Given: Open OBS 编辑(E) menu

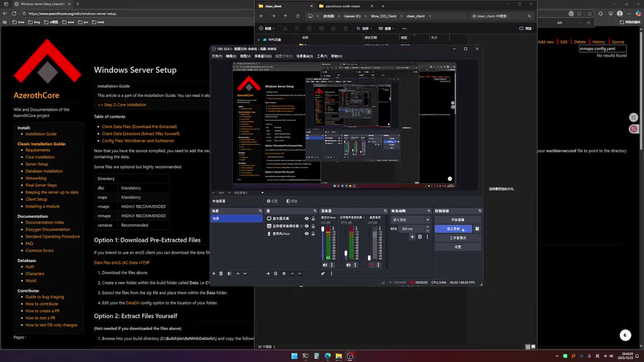Looking at the screenshot, I should pos(231,56).
